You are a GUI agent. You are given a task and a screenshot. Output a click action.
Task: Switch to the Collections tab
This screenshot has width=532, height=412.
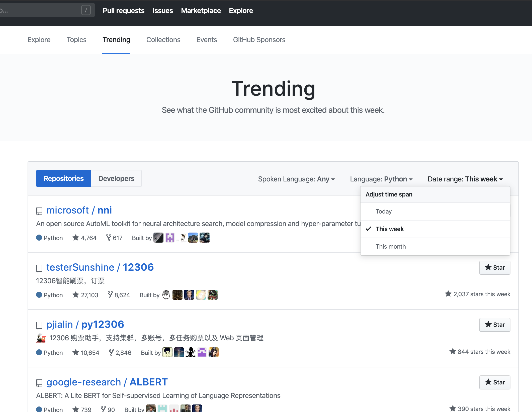(x=163, y=40)
